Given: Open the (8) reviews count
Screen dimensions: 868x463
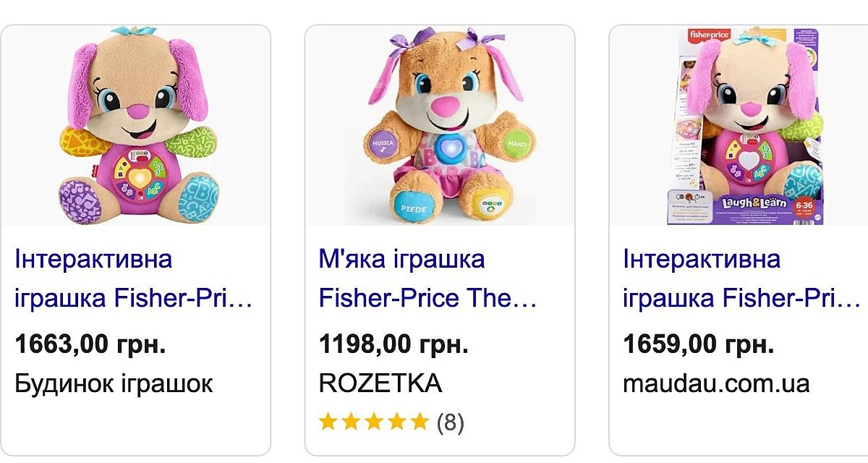Looking at the screenshot, I should click(451, 422).
